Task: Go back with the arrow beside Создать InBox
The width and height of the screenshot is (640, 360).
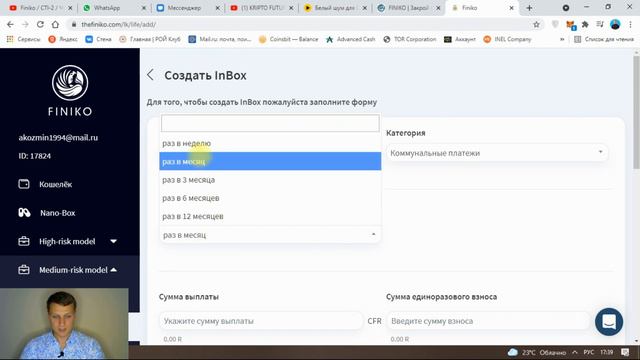Action: coord(151,75)
